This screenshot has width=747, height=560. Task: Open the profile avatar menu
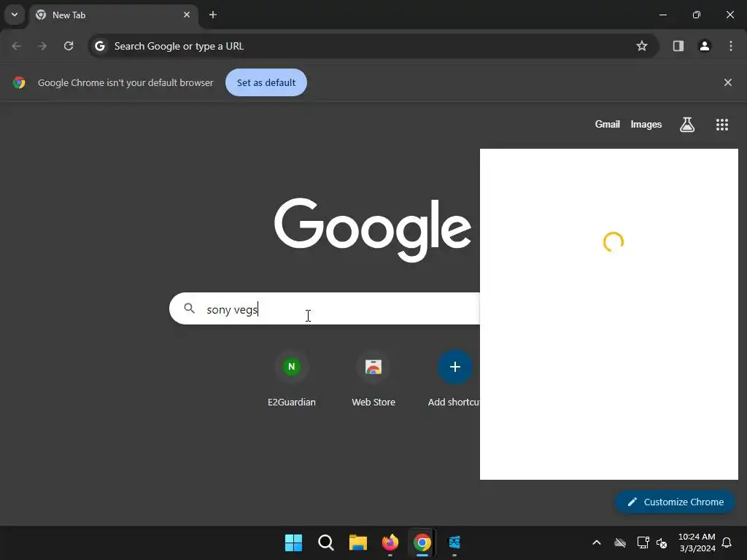click(x=705, y=46)
